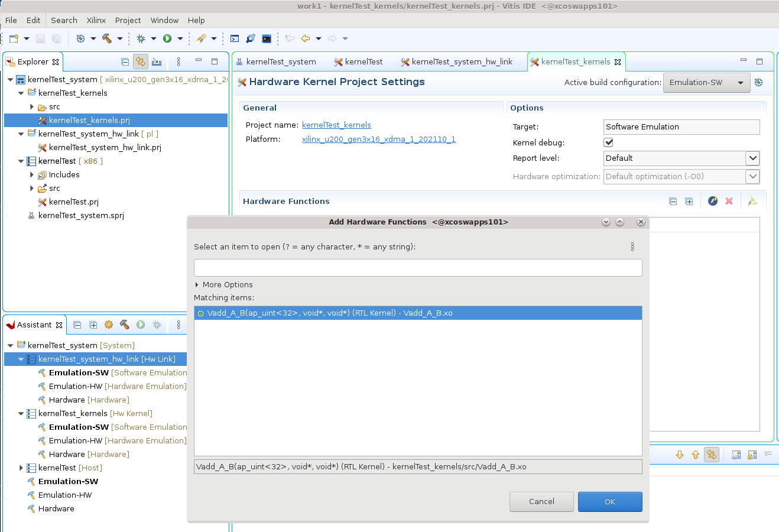Image resolution: width=779 pixels, height=532 pixels.
Task: Select Hardware [Hardware] under hw_link in Assistant
Action: pyautogui.click(x=89, y=400)
